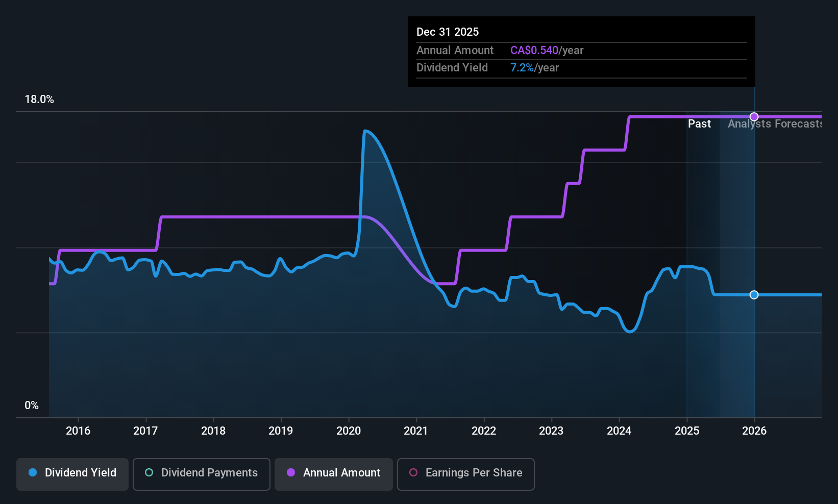Click the Dec 31 2025 tooltip header
The height and width of the screenshot is (504, 838).
point(448,32)
